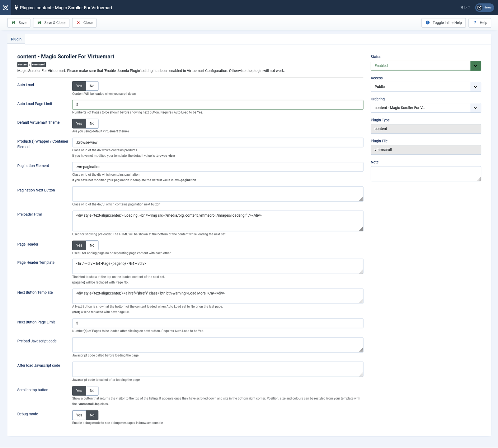Click the plug icon beside the page title
Viewport: 498px width, 448px height.
pos(16,7)
